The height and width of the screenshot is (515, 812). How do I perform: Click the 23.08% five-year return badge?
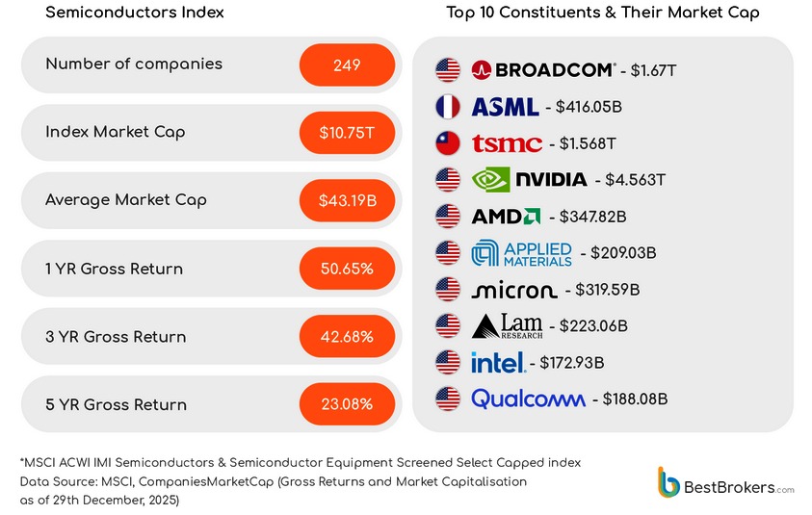coord(348,404)
